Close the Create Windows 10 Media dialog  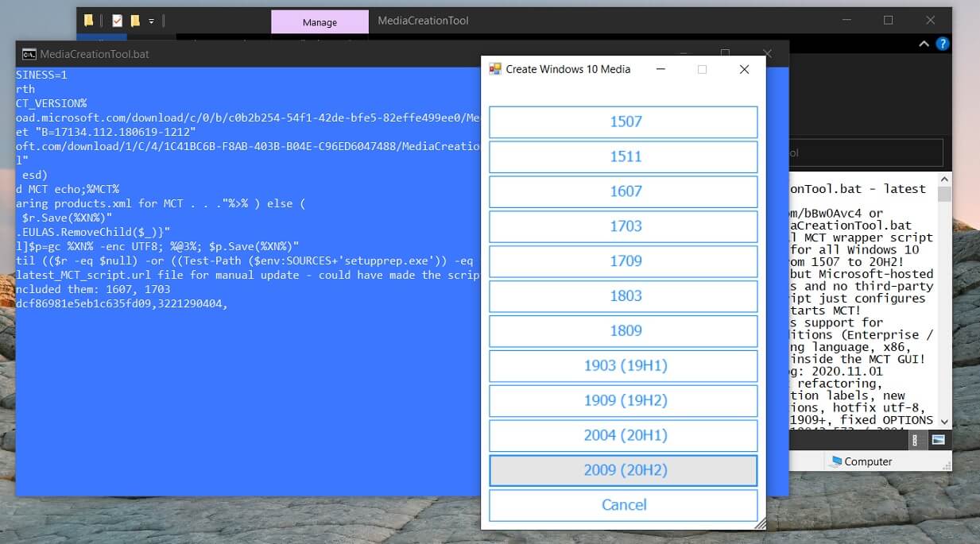(744, 69)
